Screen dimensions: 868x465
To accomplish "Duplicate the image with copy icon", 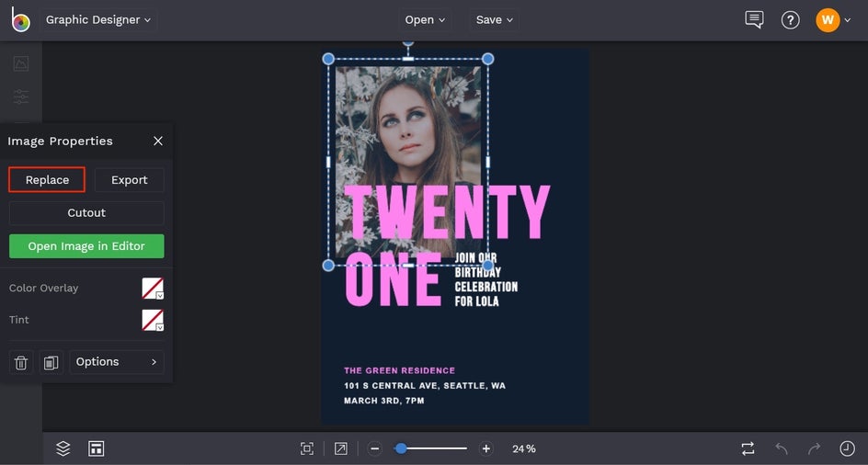I will coord(51,363).
